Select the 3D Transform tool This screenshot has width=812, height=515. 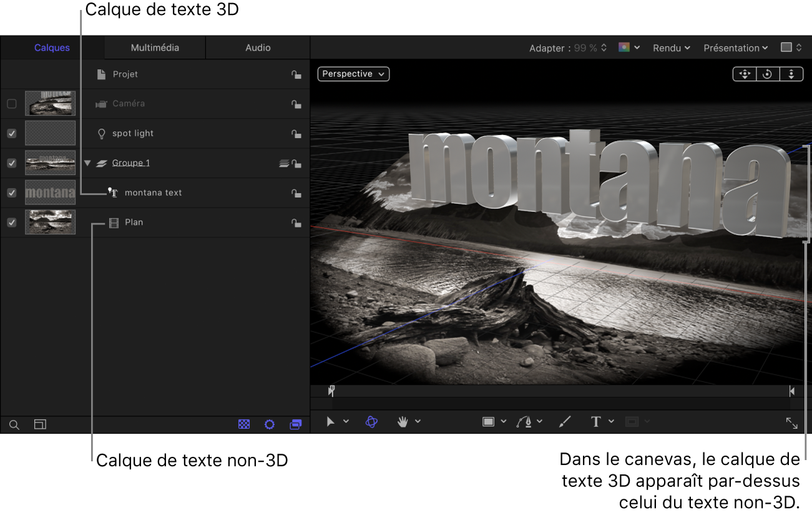pyautogui.click(x=371, y=421)
